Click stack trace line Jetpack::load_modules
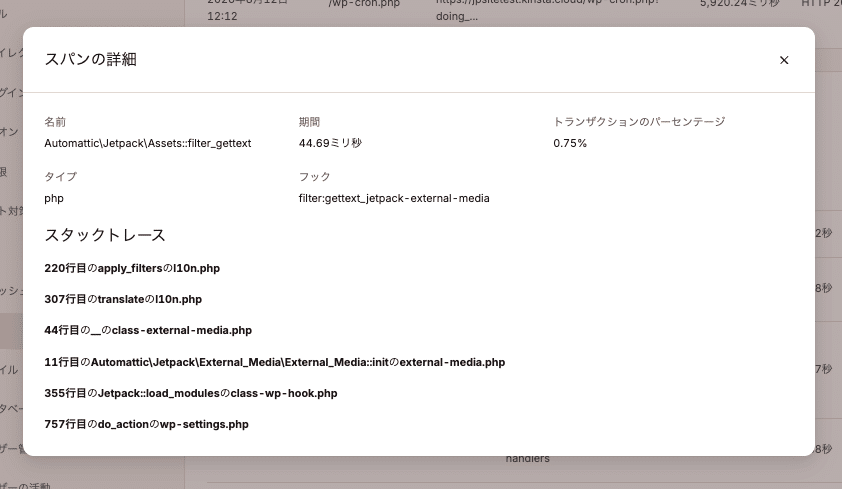Viewport: 842px width, 489px height. click(x=191, y=393)
